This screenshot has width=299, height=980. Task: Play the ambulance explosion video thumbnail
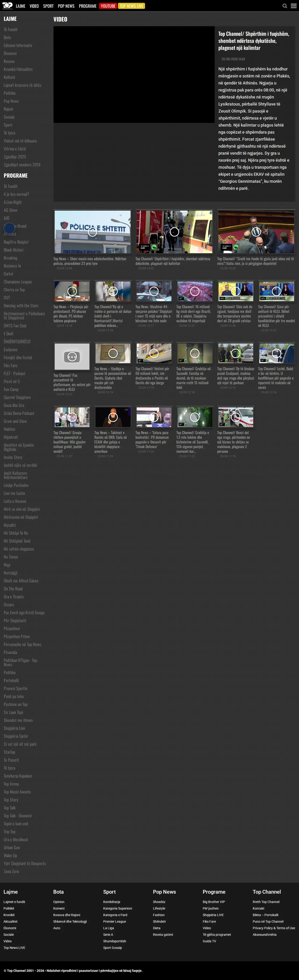coord(174,232)
